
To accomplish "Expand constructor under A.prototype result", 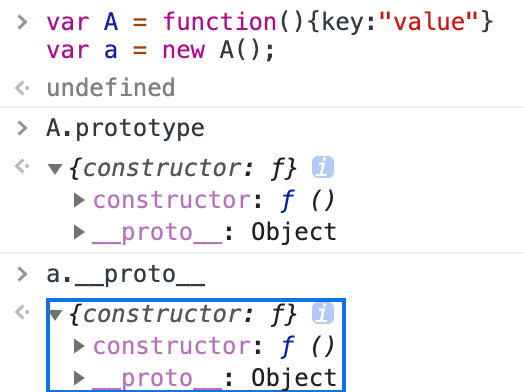I will pos(79,200).
